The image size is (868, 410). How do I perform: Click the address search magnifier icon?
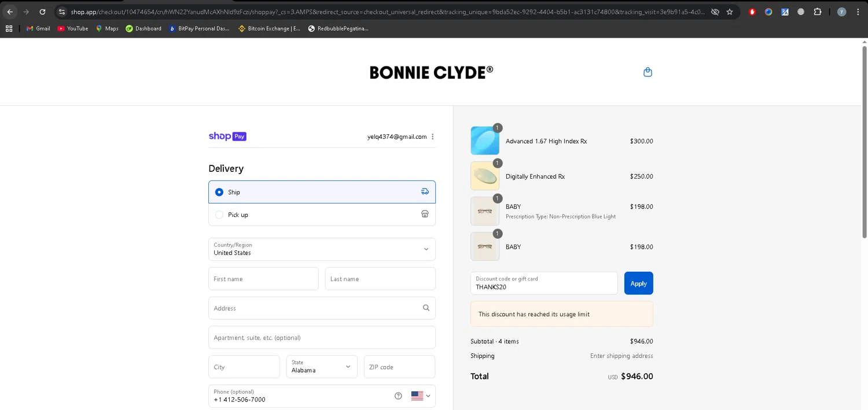426,308
